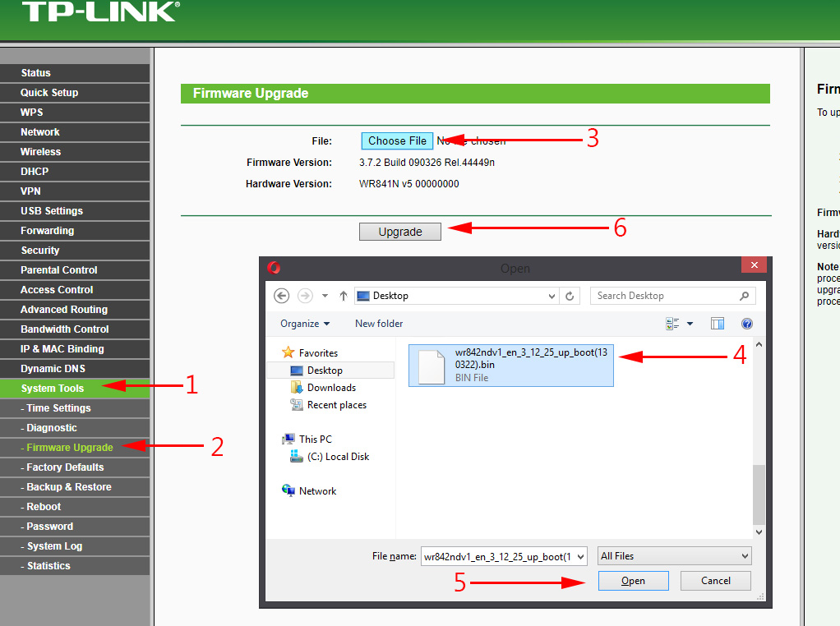Open Network in router menu
The image size is (840, 626).
click(75, 132)
